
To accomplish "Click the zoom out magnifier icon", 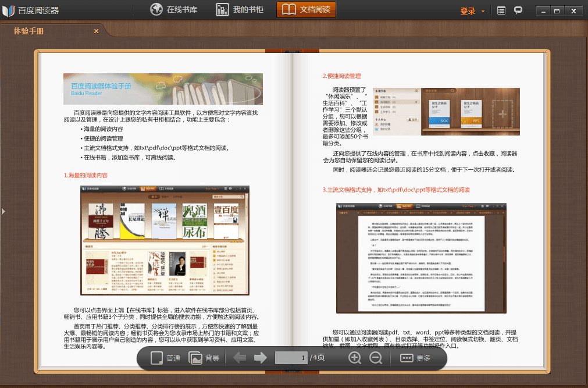I will [x=376, y=358].
